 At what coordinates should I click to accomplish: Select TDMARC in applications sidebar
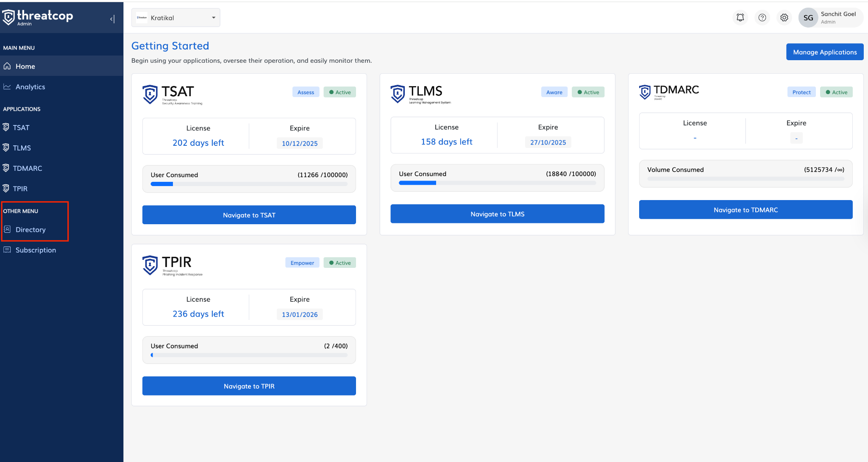tap(28, 168)
